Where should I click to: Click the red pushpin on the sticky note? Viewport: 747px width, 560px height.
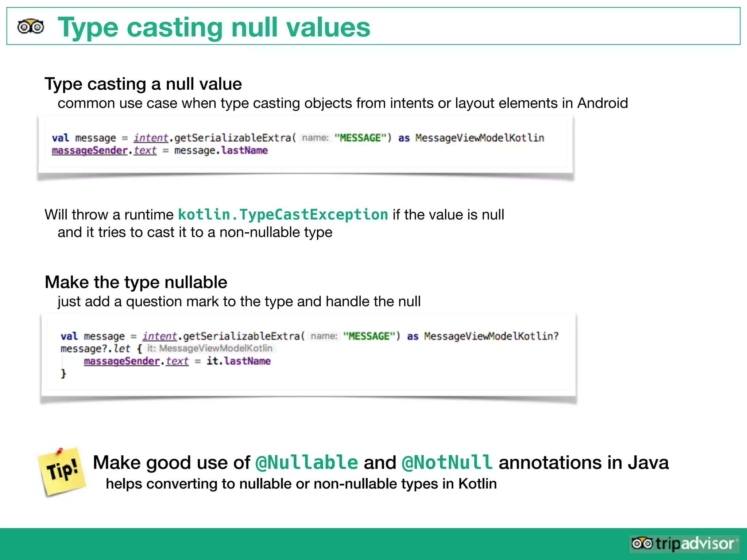pyautogui.click(x=59, y=451)
